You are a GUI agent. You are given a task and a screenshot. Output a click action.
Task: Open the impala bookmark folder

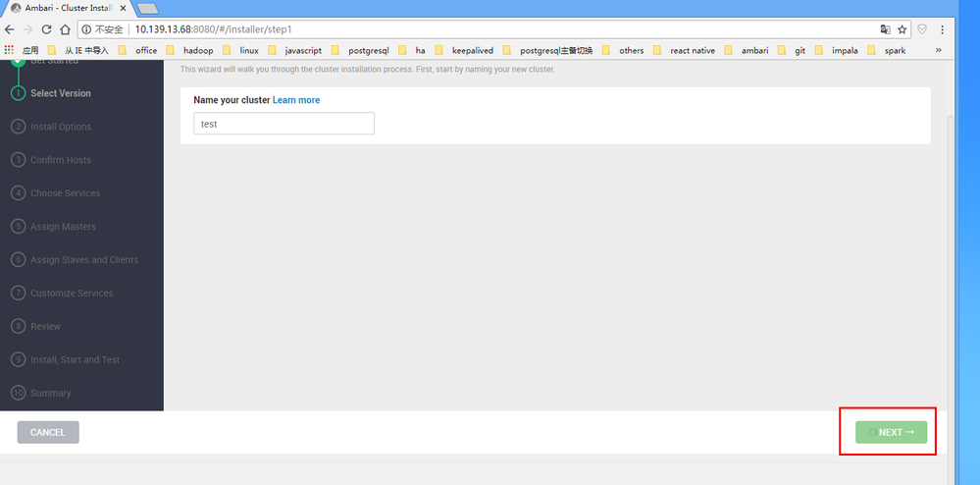tap(836, 51)
